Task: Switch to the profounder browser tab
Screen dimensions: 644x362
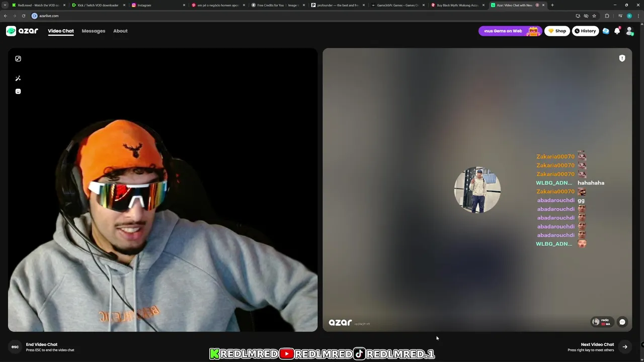Action: coord(338,5)
